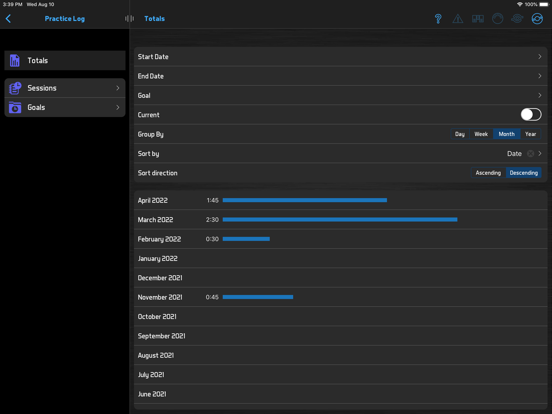Tap the dial knob icon in toolbar

[x=497, y=19]
